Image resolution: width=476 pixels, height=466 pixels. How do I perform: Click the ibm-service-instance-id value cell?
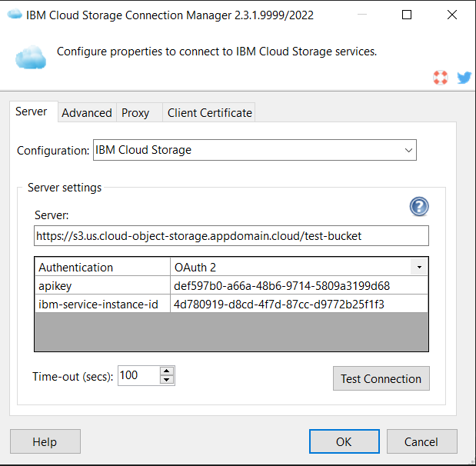pos(298,304)
